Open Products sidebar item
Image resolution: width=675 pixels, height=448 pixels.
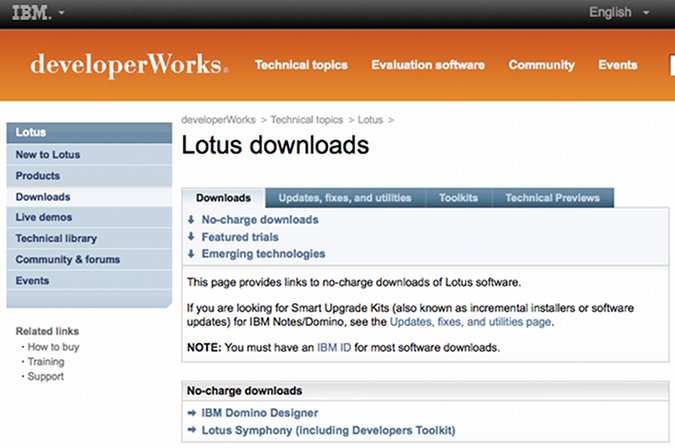click(89, 176)
